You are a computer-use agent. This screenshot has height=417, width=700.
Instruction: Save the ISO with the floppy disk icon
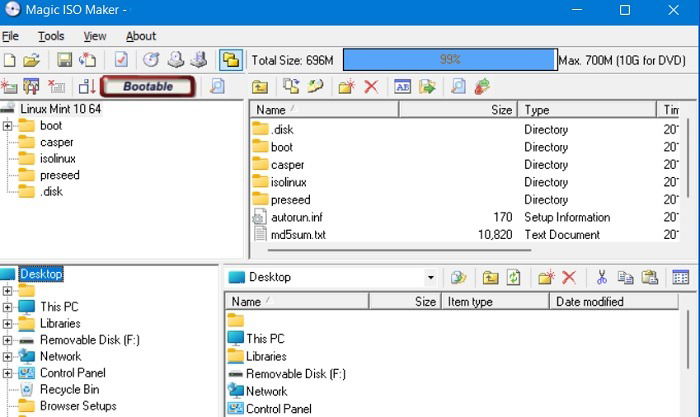pos(64,60)
